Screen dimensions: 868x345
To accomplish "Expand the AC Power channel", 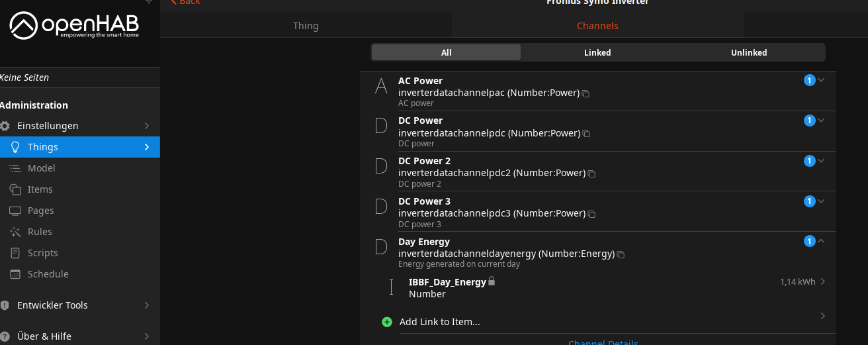I will point(821,80).
